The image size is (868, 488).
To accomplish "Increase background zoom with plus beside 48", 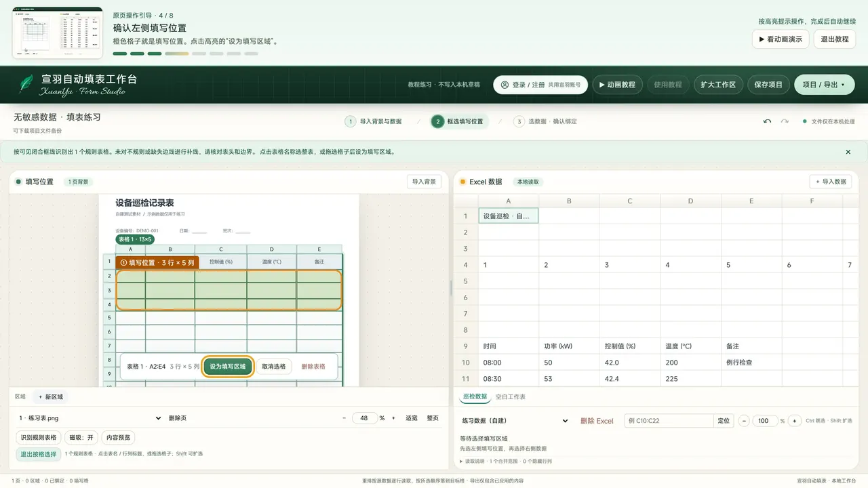I will [393, 418].
